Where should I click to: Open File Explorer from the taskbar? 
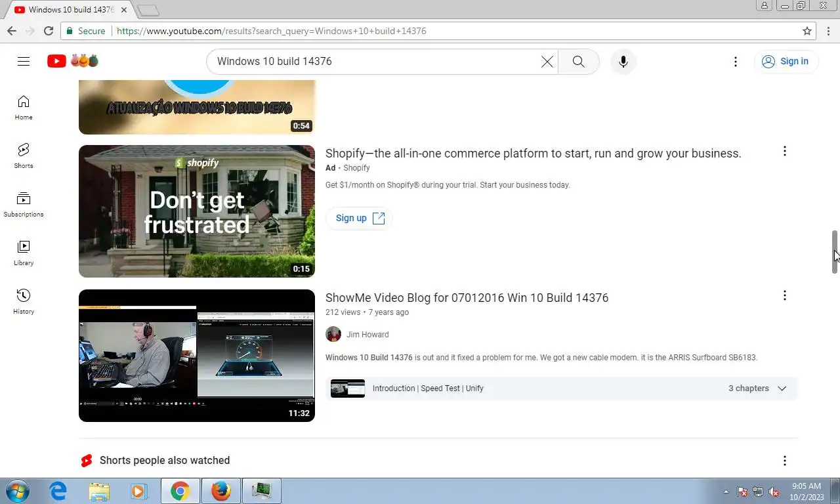coord(99,491)
